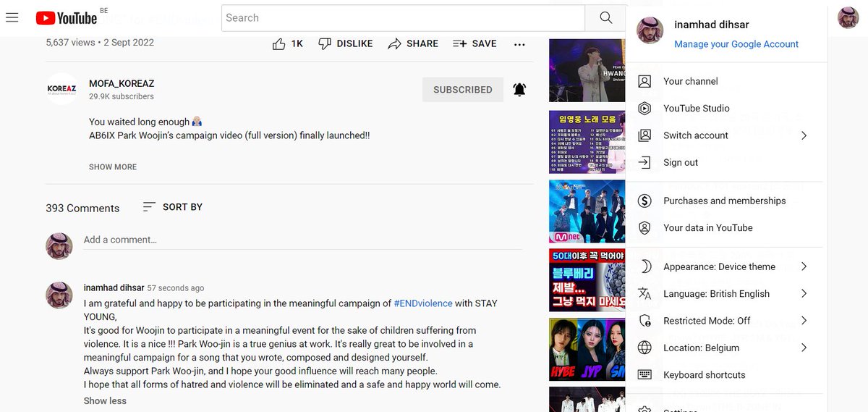Click the Language translate icon
Image resolution: width=868 pixels, height=412 pixels.
[644, 294]
